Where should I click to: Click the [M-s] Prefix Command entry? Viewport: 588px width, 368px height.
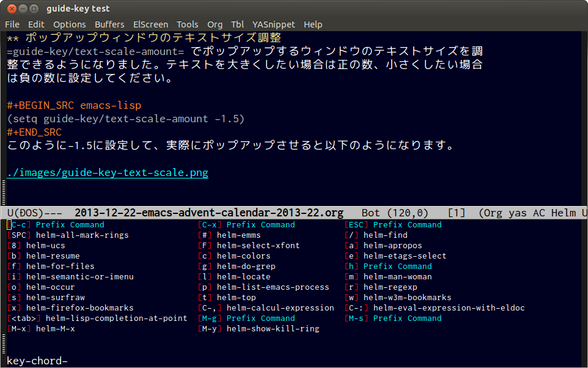point(393,318)
